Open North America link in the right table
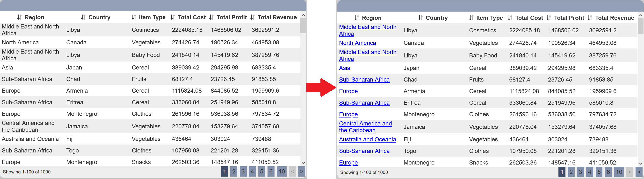Image resolution: width=644 pixels, height=179 pixels. pos(357,43)
